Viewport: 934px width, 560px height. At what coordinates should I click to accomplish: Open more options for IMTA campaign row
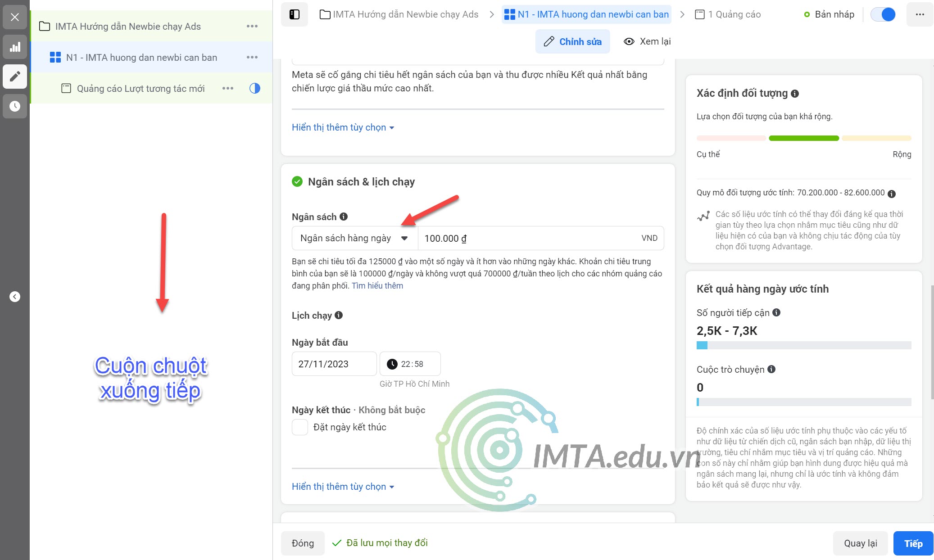(x=252, y=26)
